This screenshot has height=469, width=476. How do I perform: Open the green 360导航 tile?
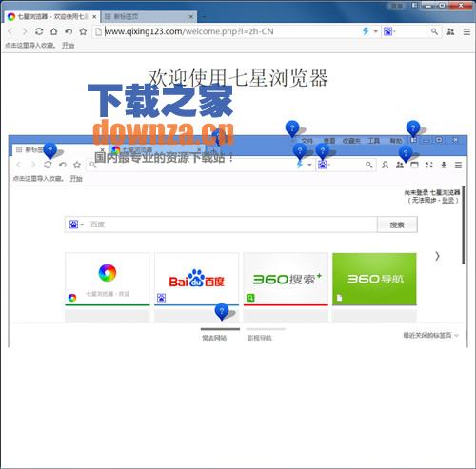(374, 279)
